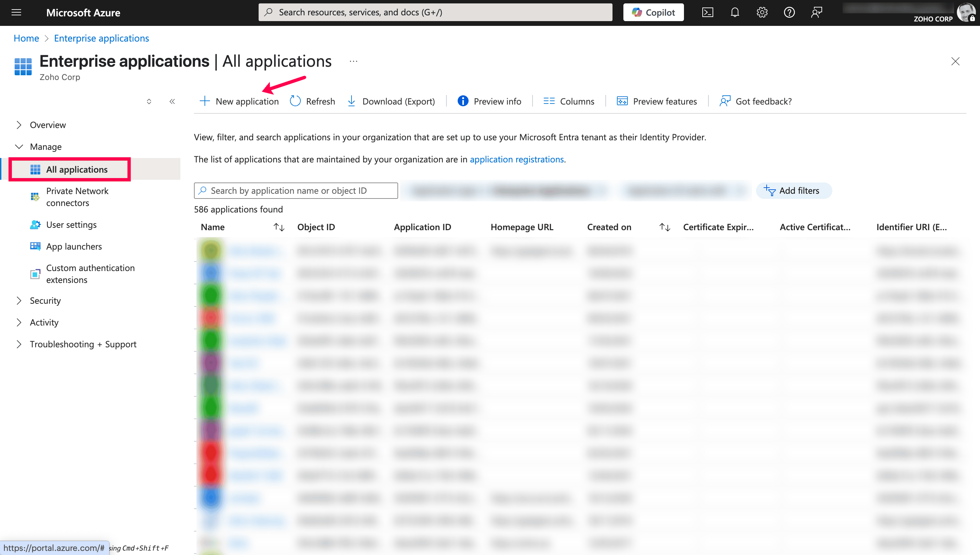
Task: Select User settings in sidebar
Action: point(71,225)
